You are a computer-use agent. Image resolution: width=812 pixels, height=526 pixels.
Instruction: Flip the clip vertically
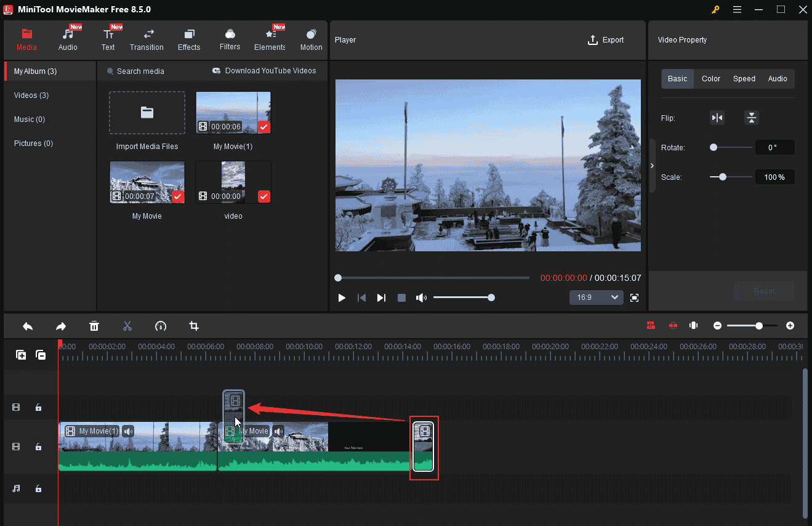click(751, 117)
